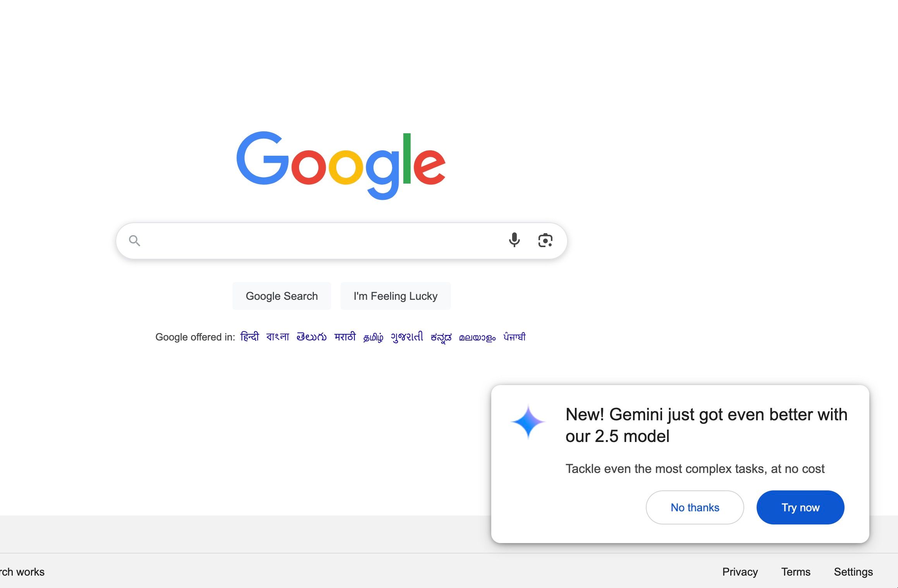Click the microphone voice search icon
The image size is (898, 588).
click(x=514, y=240)
